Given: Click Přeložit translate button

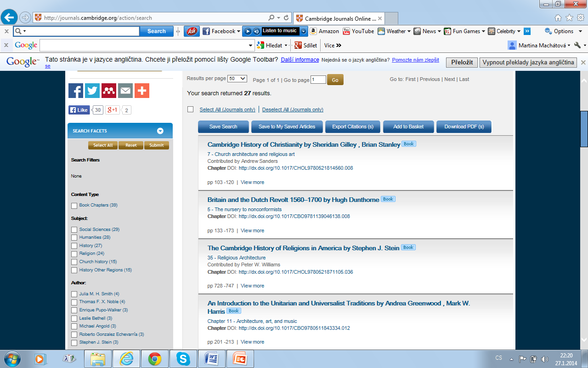Looking at the screenshot, I should pyautogui.click(x=462, y=63).
